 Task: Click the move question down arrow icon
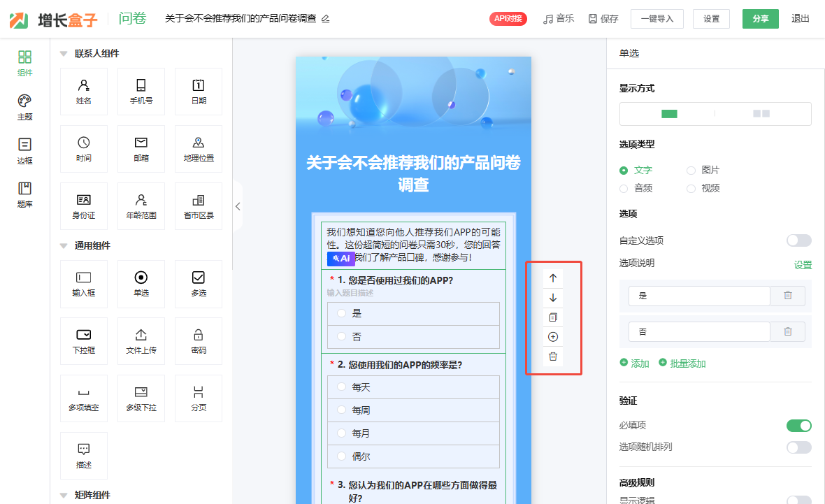(x=553, y=298)
